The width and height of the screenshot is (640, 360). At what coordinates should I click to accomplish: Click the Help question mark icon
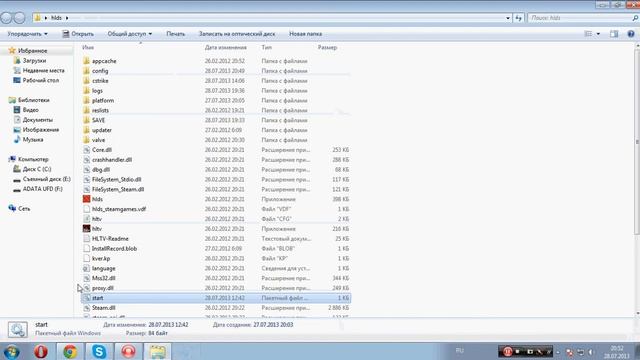631,34
